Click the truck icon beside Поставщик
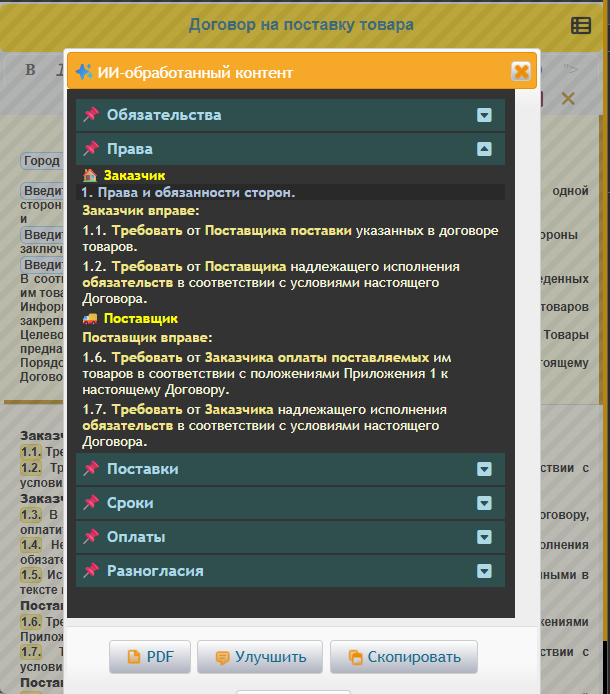 click(90, 318)
